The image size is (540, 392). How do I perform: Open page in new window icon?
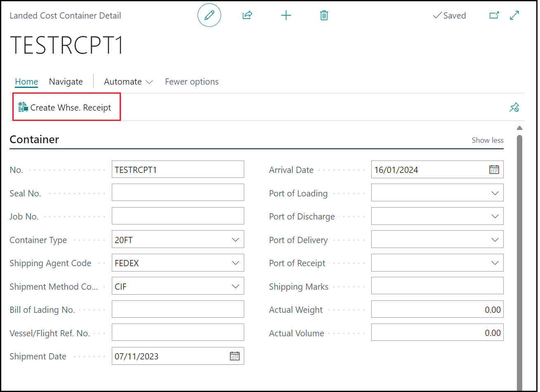[494, 16]
